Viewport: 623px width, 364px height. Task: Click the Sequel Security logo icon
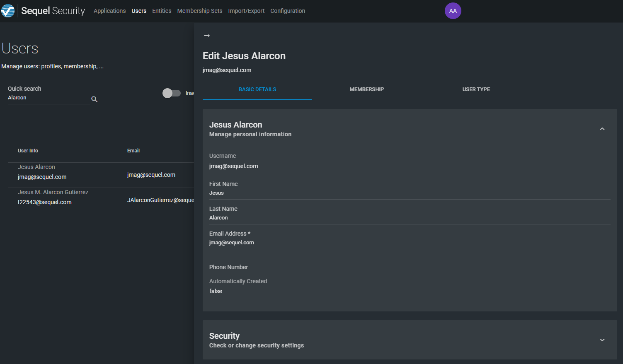[8, 11]
